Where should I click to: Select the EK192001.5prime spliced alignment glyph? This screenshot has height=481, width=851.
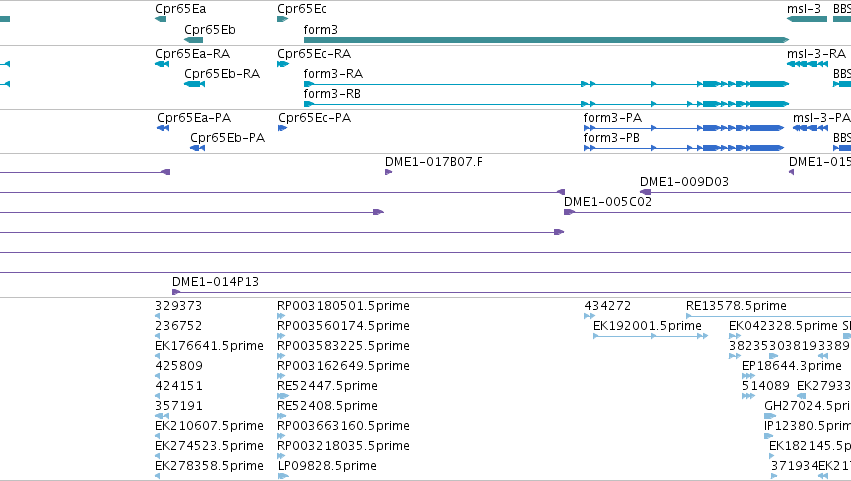click(650, 336)
